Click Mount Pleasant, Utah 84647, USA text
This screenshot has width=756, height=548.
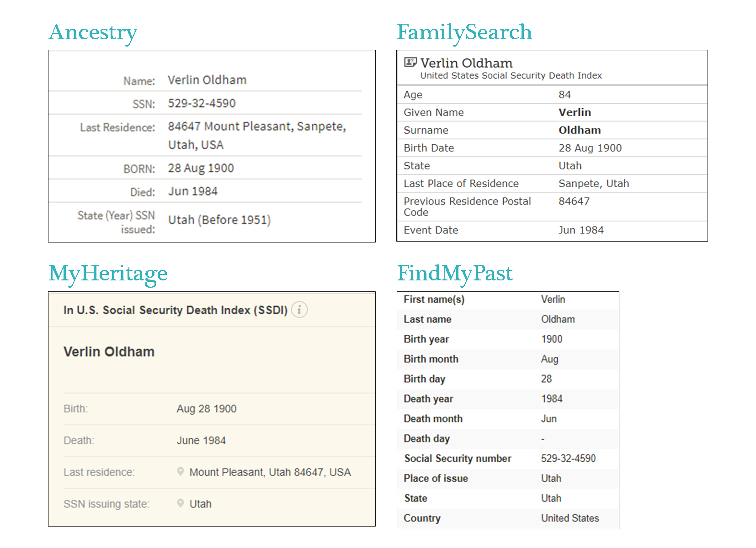[x=270, y=472]
